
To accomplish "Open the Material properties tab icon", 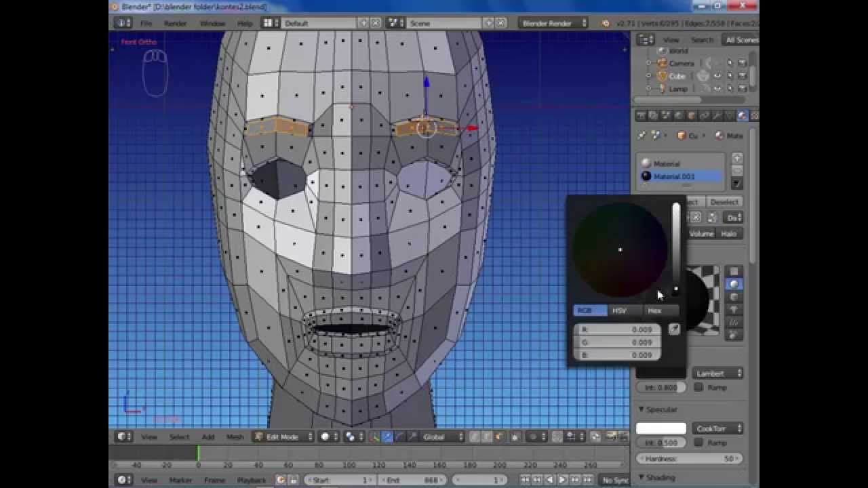I will point(742,116).
